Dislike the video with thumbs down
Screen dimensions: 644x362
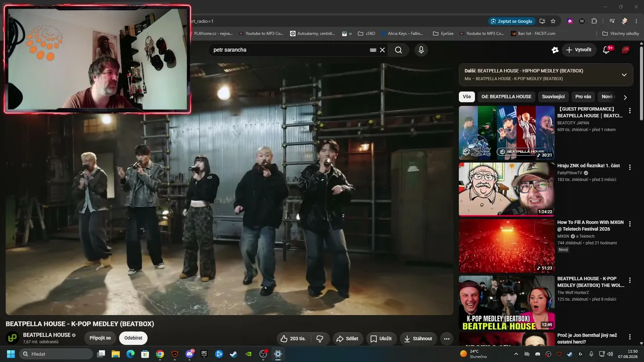pos(319,338)
